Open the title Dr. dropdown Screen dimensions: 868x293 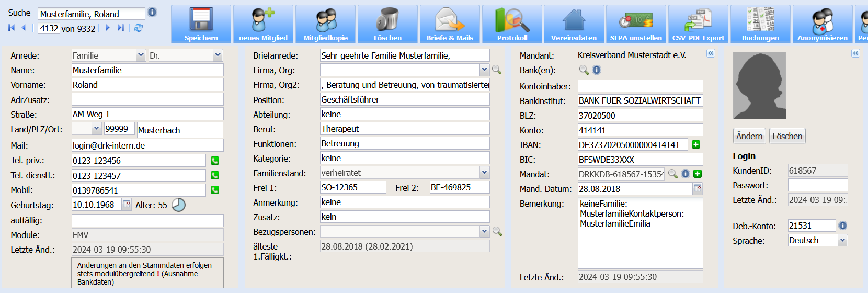click(x=218, y=55)
